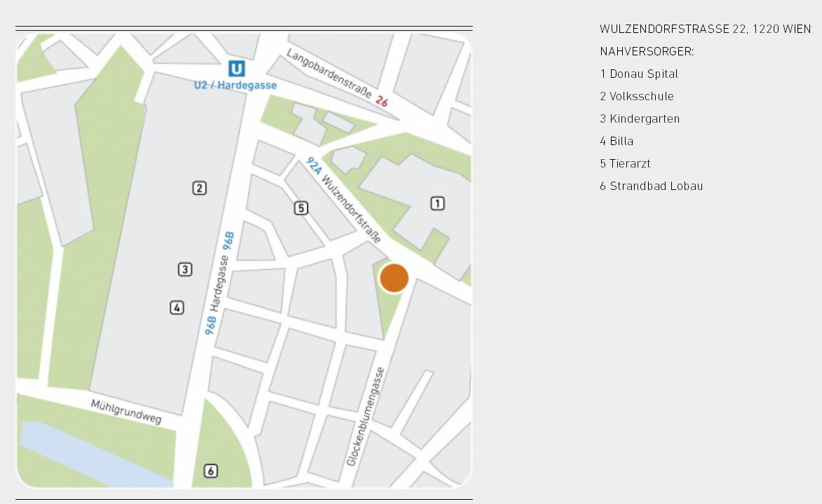This screenshot has width=822, height=504.
Task: Click the orange location dot
Action: click(393, 278)
